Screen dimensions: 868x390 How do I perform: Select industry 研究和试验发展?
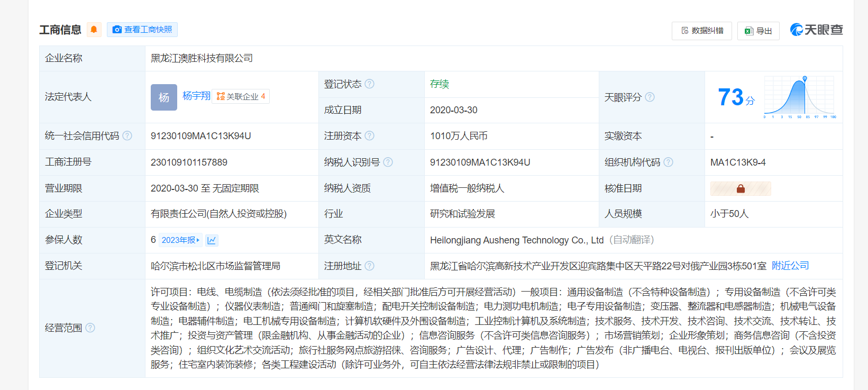(x=462, y=214)
